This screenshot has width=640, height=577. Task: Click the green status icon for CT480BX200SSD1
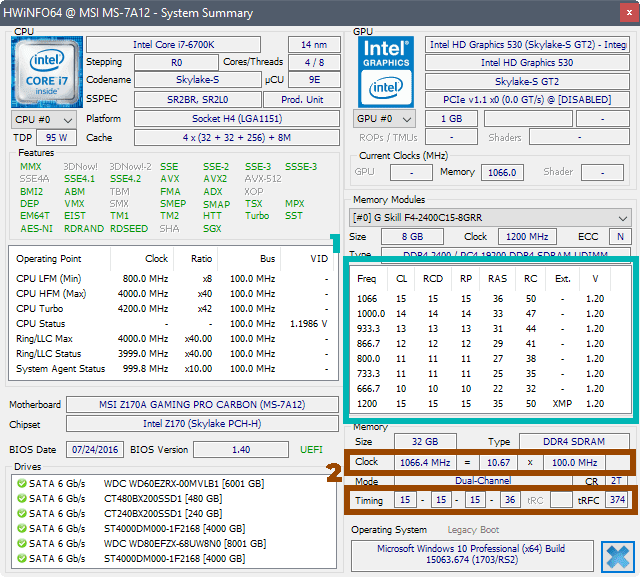click(24, 498)
